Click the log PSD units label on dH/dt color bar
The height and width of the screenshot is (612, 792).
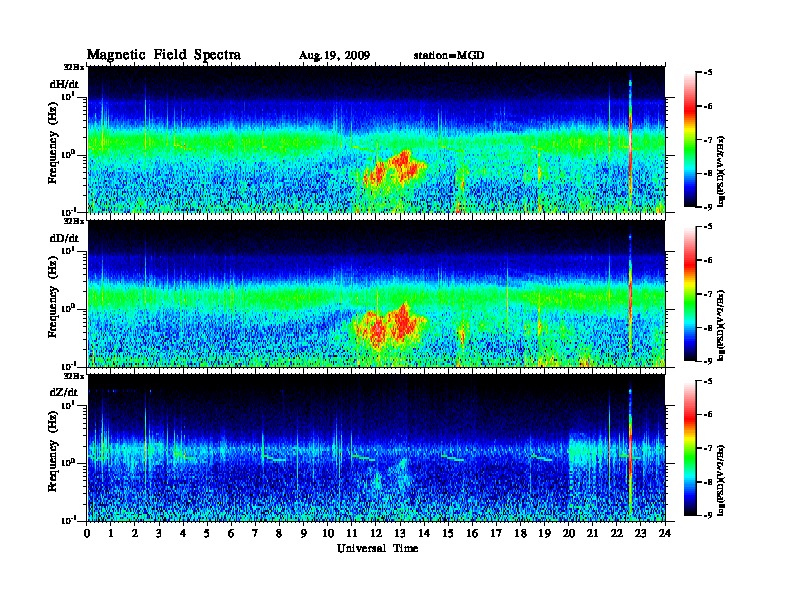coord(721,170)
